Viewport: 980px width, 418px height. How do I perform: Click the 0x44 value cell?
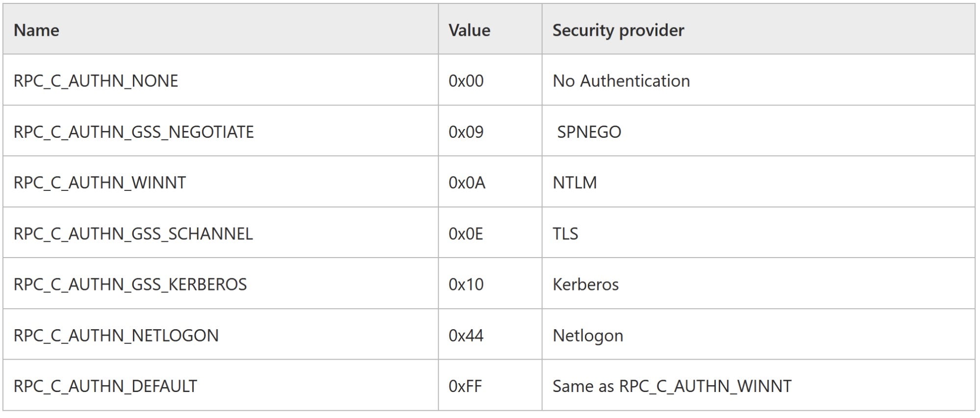466,336
